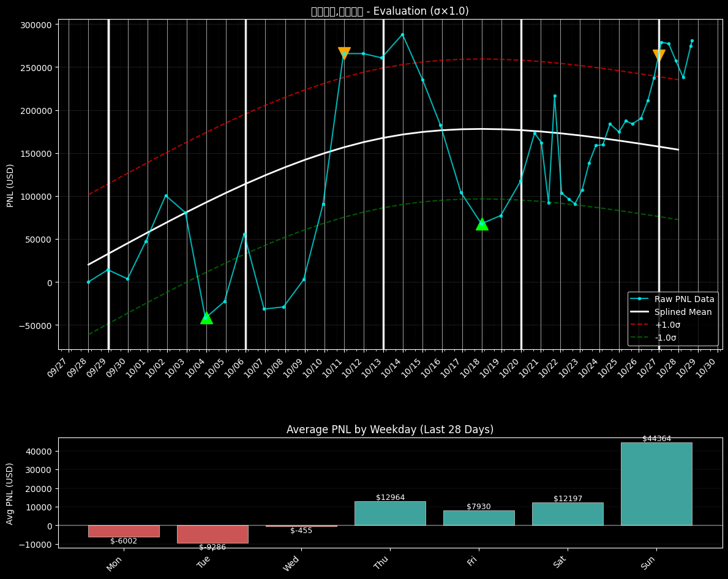Click the orange sell triangle at 10/11
This screenshot has height=579, width=728.
(x=344, y=53)
